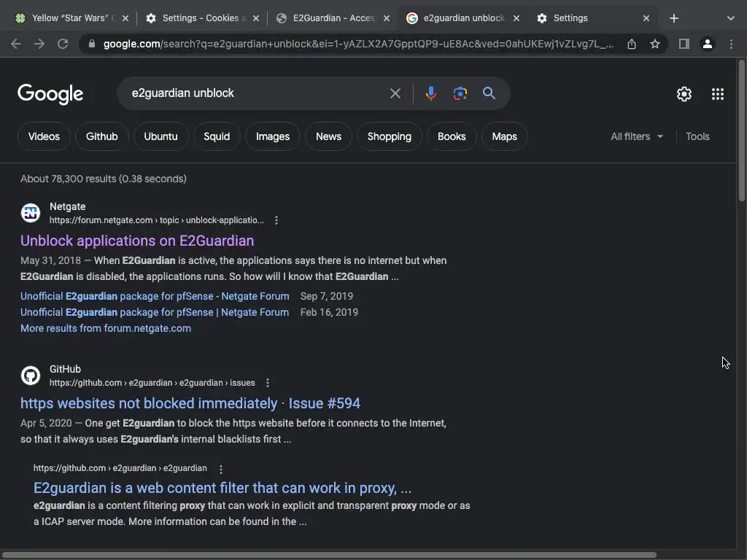747x560 pixels.
Task: Click the forum.netgate.com URL breadcrumb
Action: click(x=157, y=220)
